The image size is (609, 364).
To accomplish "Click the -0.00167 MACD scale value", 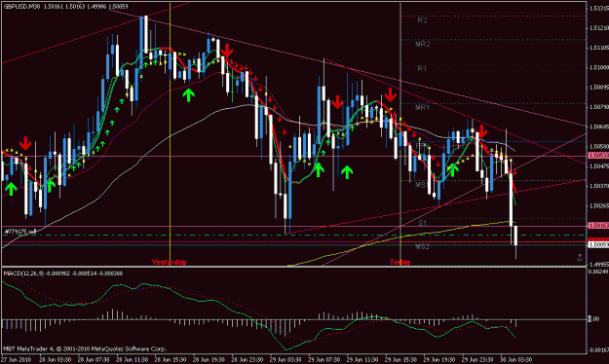I will coord(598,349).
